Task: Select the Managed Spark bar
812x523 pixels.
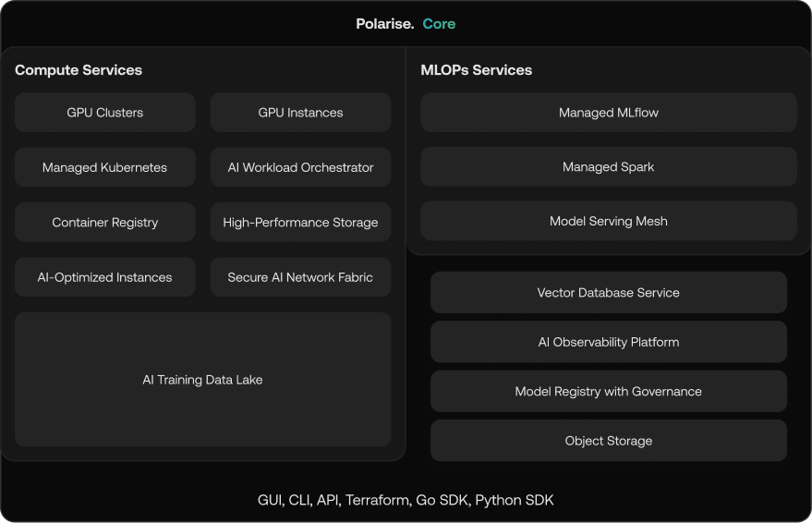Action: [609, 166]
